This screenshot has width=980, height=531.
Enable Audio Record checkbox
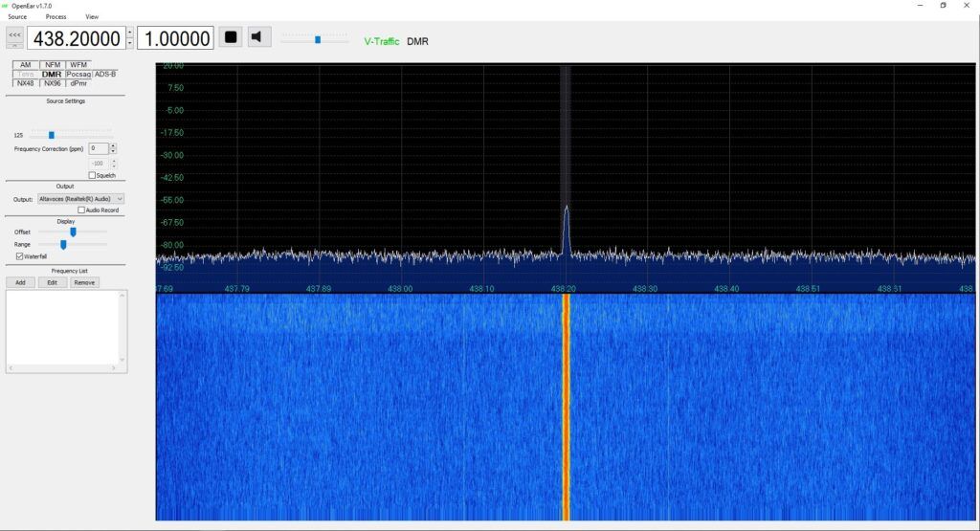pyautogui.click(x=81, y=210)
